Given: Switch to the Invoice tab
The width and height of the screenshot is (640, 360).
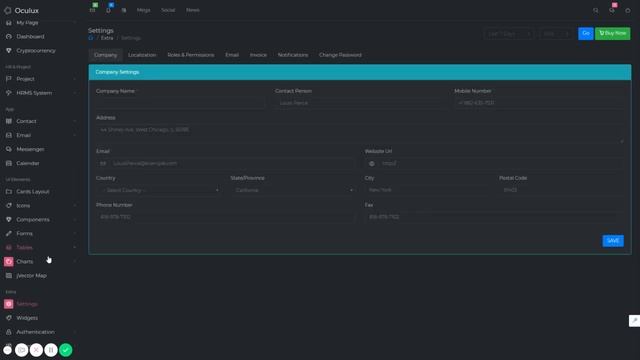Looking at the screenshot, I should point(258,55).
